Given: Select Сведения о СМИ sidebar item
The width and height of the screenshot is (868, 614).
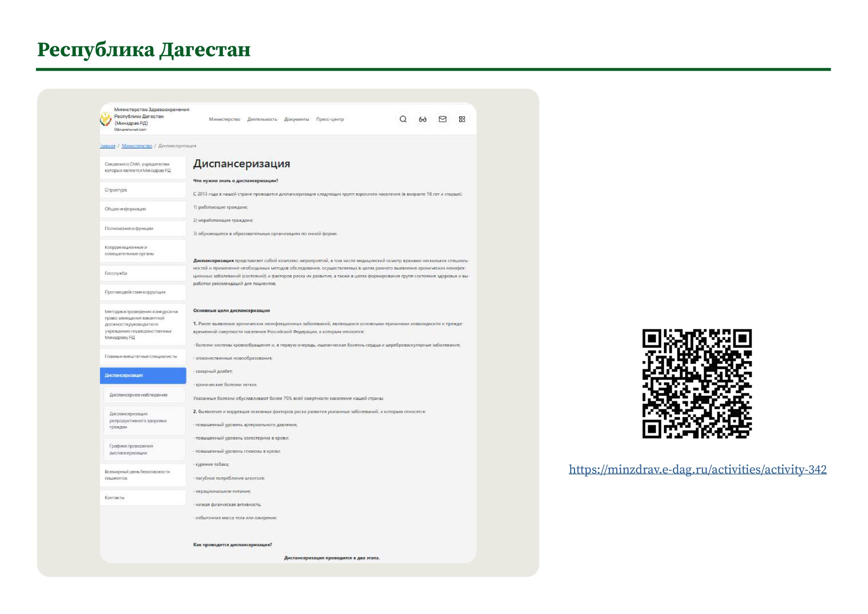Looking at the screenshot, I should [143, 167].
